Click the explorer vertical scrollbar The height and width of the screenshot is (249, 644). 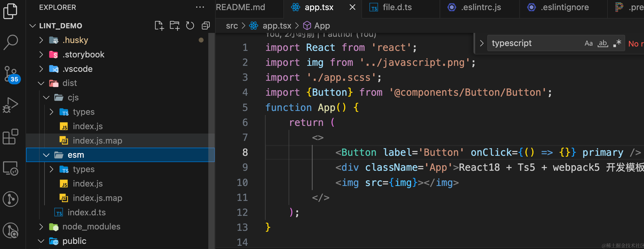[212, 141]
